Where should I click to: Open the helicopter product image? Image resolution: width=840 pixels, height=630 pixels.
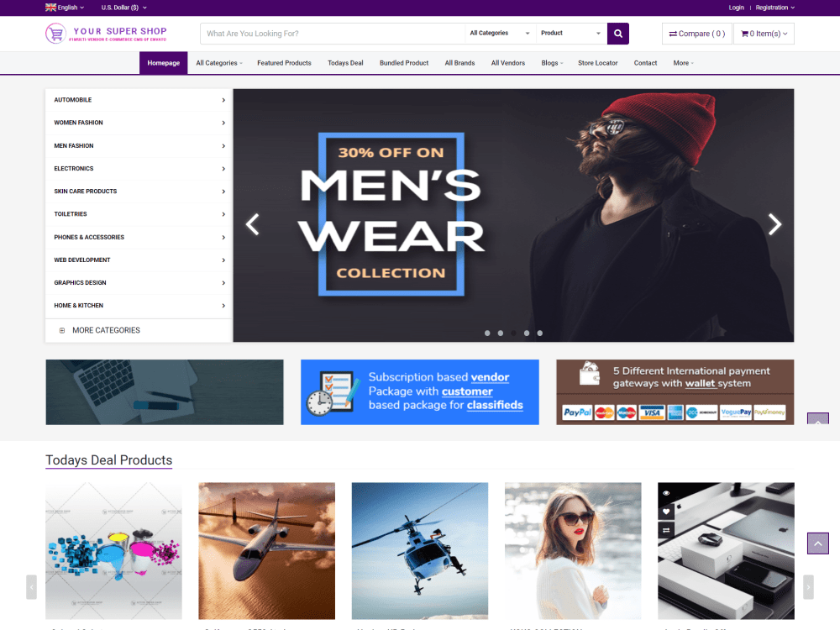coord(419,551)
